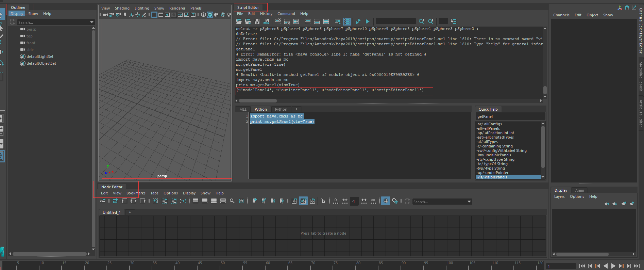This screenshot has width=644, height=270.
Task: Select defaultLightSet in the Outliner
Action: (x=40, y=57)
